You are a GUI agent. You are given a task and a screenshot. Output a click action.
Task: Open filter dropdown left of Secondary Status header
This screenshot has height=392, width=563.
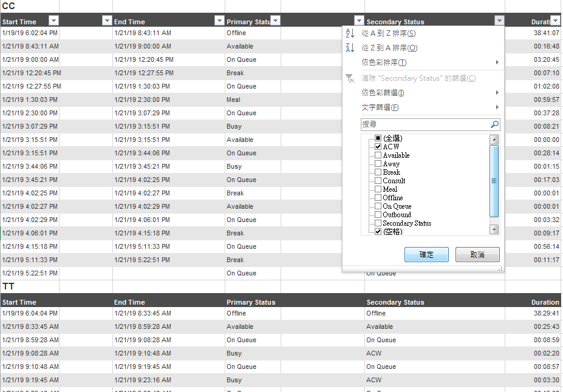(359, 21)
